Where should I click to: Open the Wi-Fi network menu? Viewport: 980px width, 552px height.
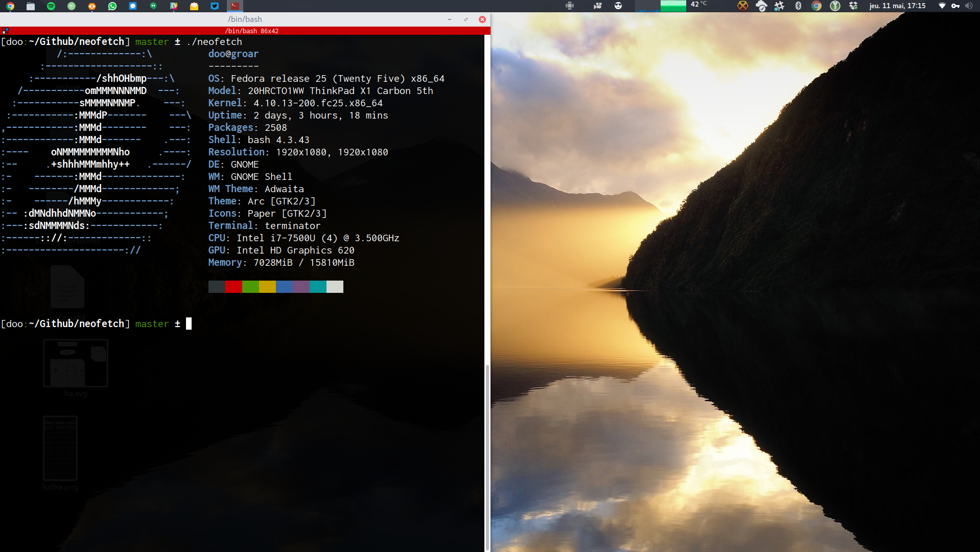(x=942, y=6)
